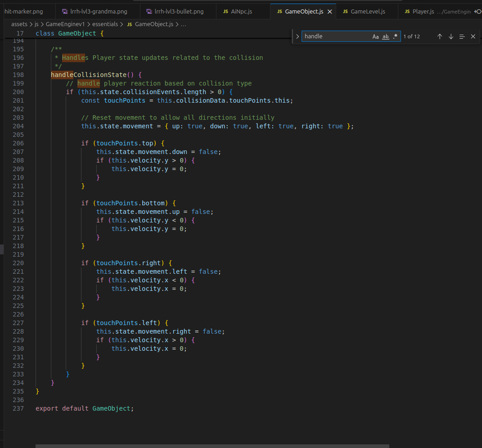Toggle Match Case in find widget

[375, 36]
